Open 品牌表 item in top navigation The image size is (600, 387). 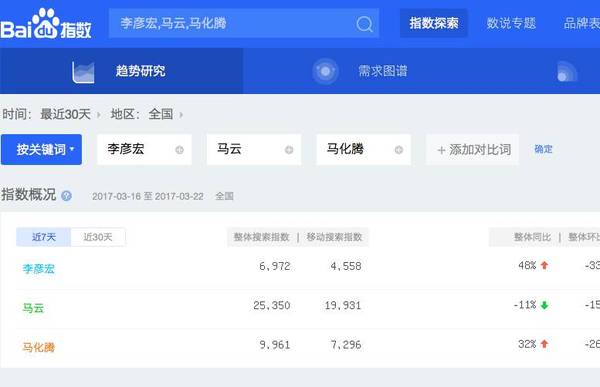tap(582, 23)
